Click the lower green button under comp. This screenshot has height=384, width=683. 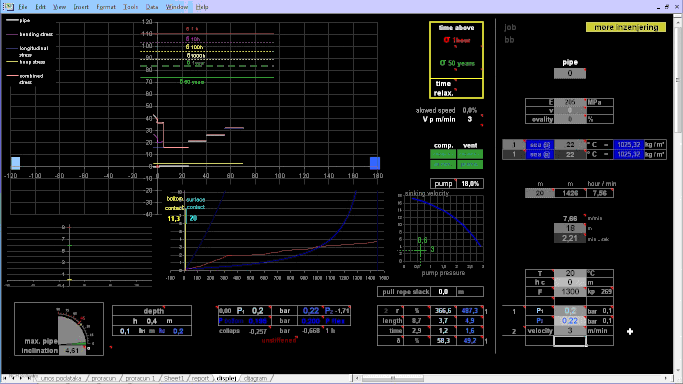click(443, 164)
